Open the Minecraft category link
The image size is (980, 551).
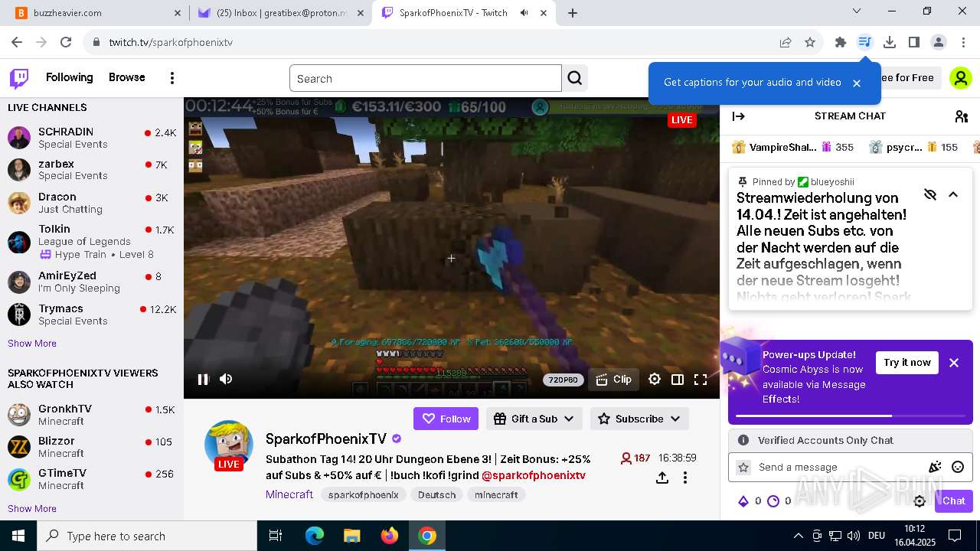click(289, 494)
